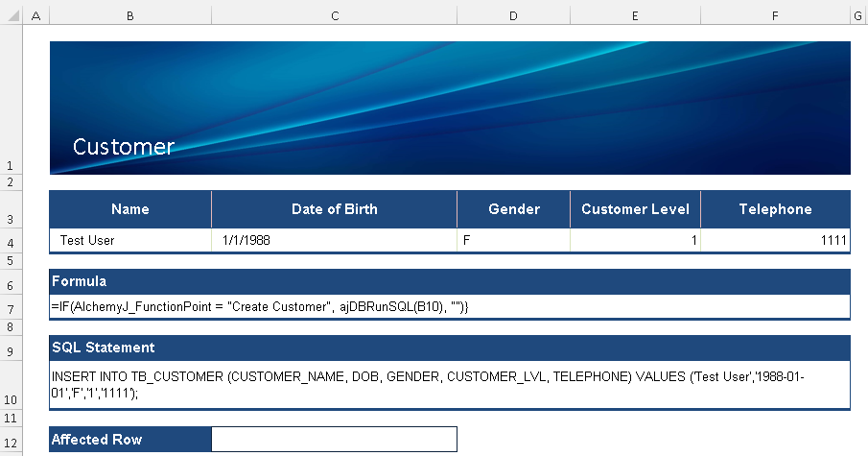The image size is (868, 456).
Task: Click the Customer Level header cell
Action: coord(635,209)
